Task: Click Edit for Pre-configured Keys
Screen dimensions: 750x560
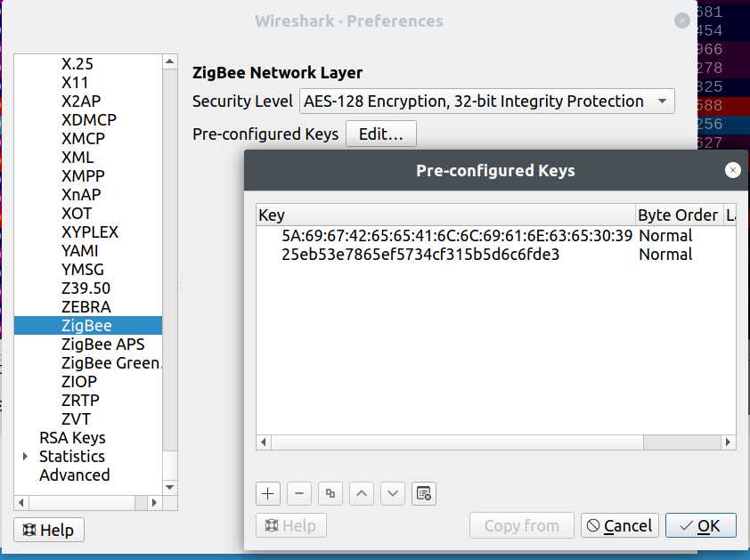Action: (380, 134)
